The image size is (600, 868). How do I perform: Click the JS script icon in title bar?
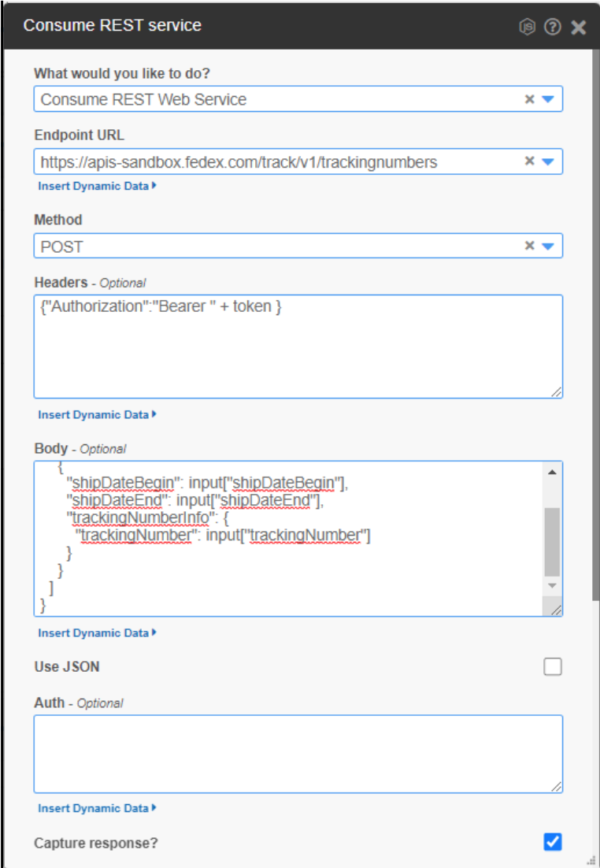(x=527, y=27)
